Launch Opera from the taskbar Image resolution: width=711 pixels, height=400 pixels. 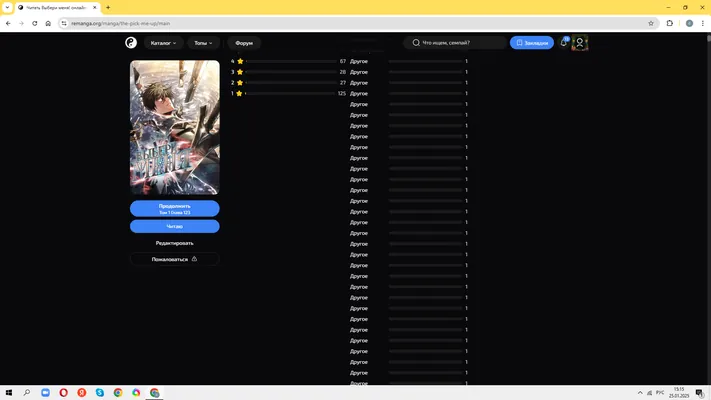pyautogui.click(x=63, y=393)
